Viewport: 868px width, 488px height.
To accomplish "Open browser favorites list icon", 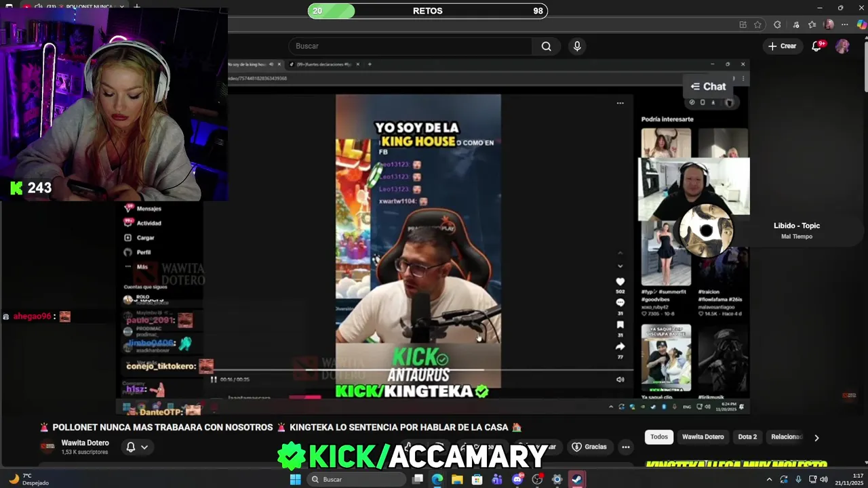I will (x=812, y=24).
